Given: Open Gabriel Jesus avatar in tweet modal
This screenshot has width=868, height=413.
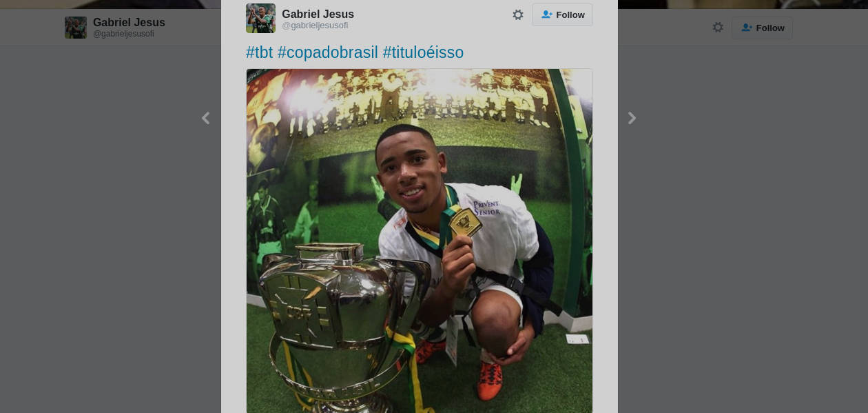Looking at the screenshot, I should pos(260,18).
